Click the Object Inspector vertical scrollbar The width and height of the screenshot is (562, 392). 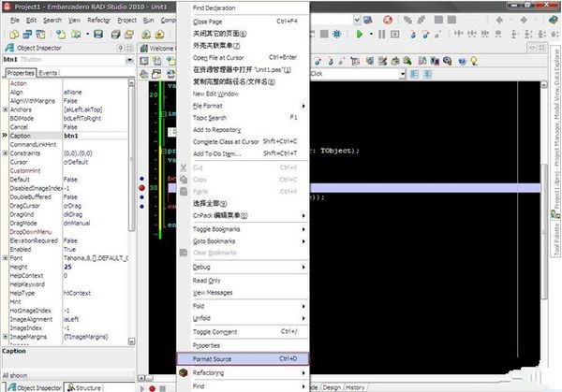coord(131,211)
